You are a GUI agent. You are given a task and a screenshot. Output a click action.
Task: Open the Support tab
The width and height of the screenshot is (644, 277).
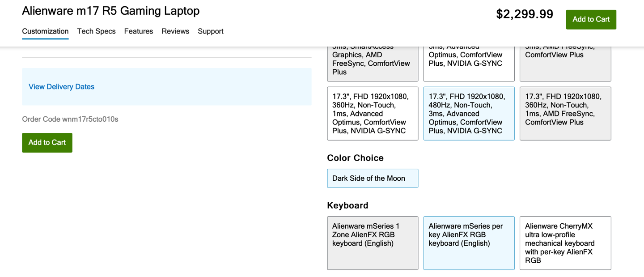pos(211,31)
